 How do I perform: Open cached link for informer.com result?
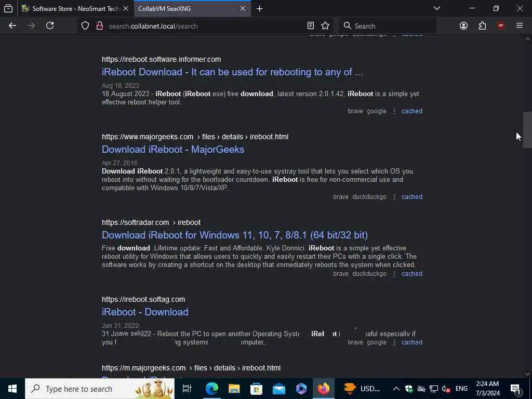click(x=412, y=111)
